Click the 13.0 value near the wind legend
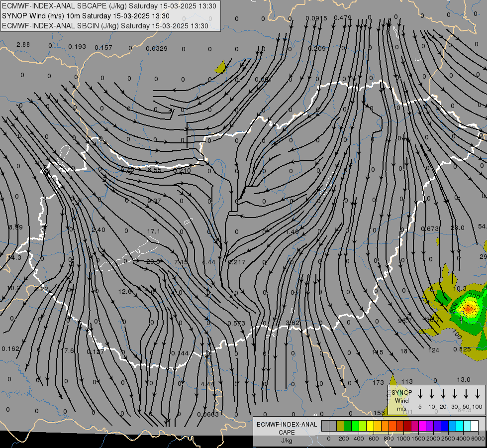Viewport: 487px width, 448px height. pos(464,380)
